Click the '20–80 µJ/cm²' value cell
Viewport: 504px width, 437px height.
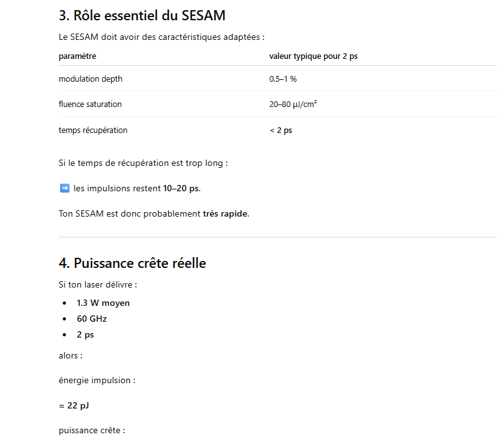(x=293, y=104)
